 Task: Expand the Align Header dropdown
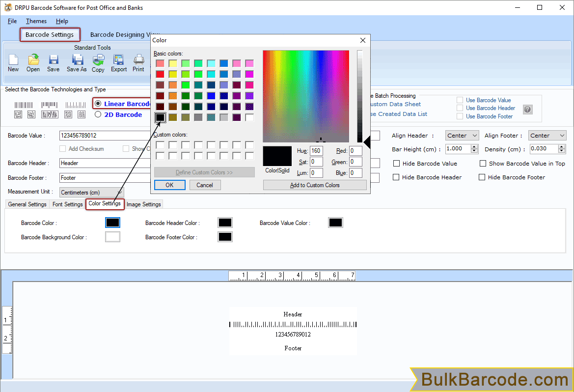pos(462,136)
